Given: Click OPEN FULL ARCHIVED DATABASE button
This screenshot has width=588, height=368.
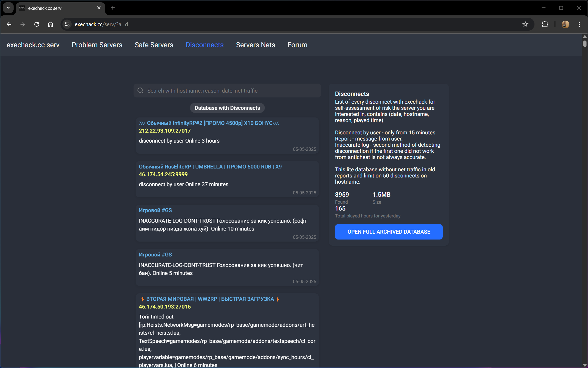Looking at the screenshot, I should pyautogui.click(x=389, y=232).
